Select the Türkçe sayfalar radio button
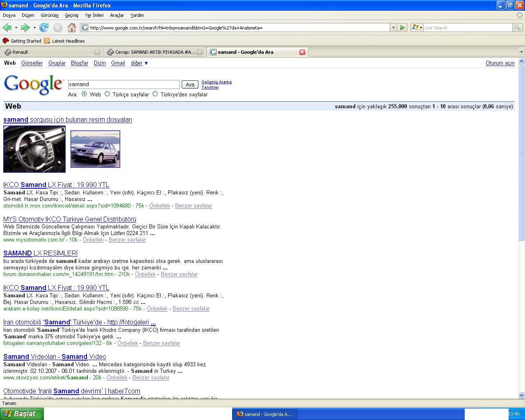This screenshot has height=420, width=525. [x=107, y=94]
